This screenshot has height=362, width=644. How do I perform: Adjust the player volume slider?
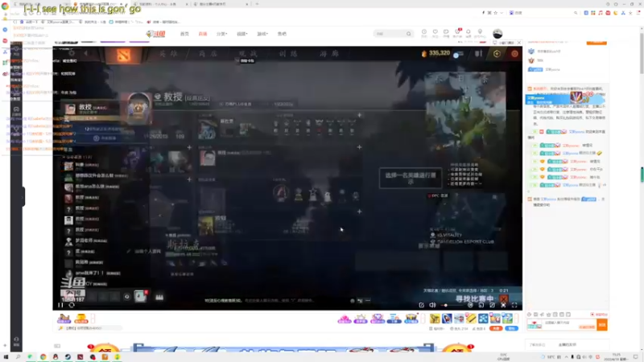tap(452, 305)
